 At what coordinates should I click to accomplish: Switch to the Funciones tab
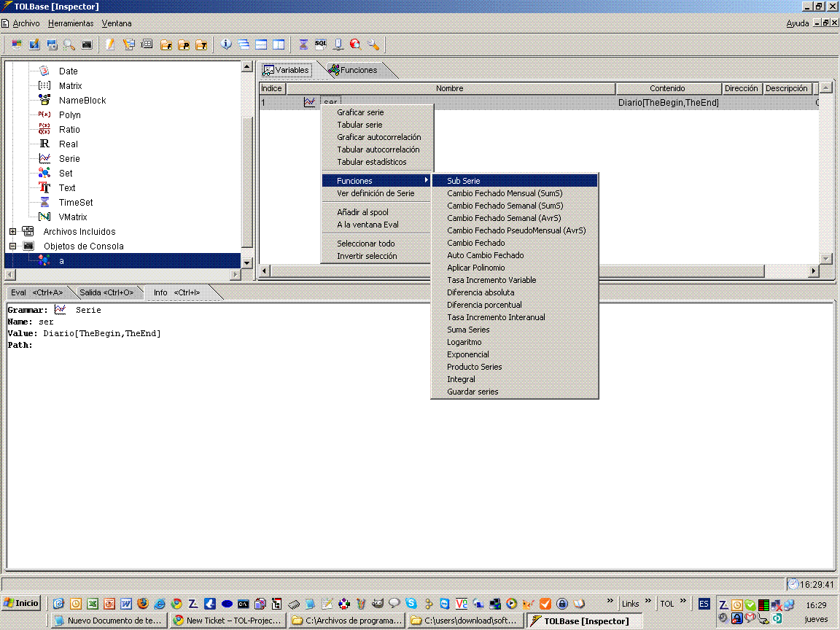358,70
